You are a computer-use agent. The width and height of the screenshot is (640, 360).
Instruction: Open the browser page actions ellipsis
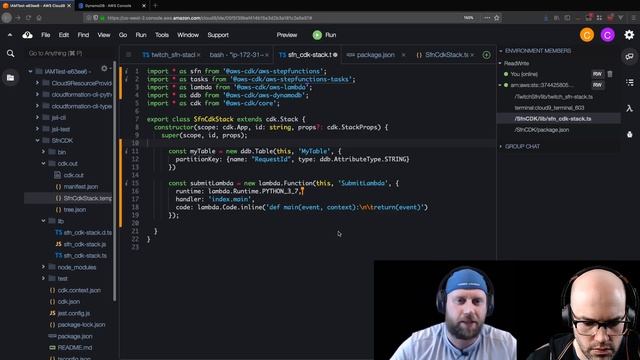(x=487, y=18)
